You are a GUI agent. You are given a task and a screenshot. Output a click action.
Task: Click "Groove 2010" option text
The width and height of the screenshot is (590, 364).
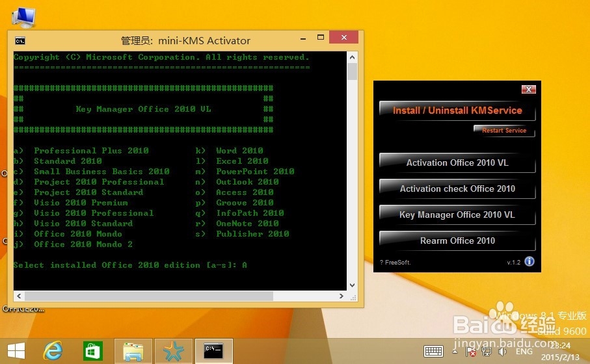pos(245,203)
